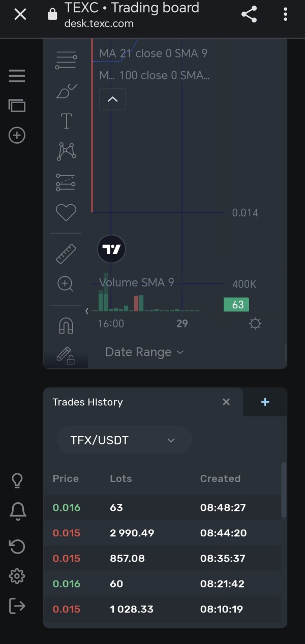The image size is (305, 644).
Task: Select the Text tool
Action: click(x=66, y=121)
